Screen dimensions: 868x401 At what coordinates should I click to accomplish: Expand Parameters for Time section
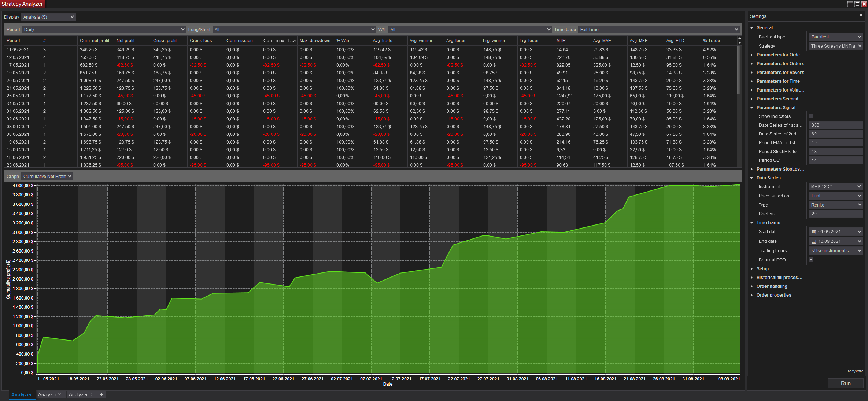(x=752, y=81)
